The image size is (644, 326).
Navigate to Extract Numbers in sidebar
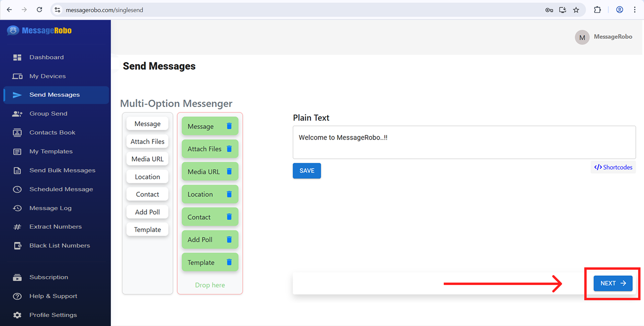coord(55,227)
